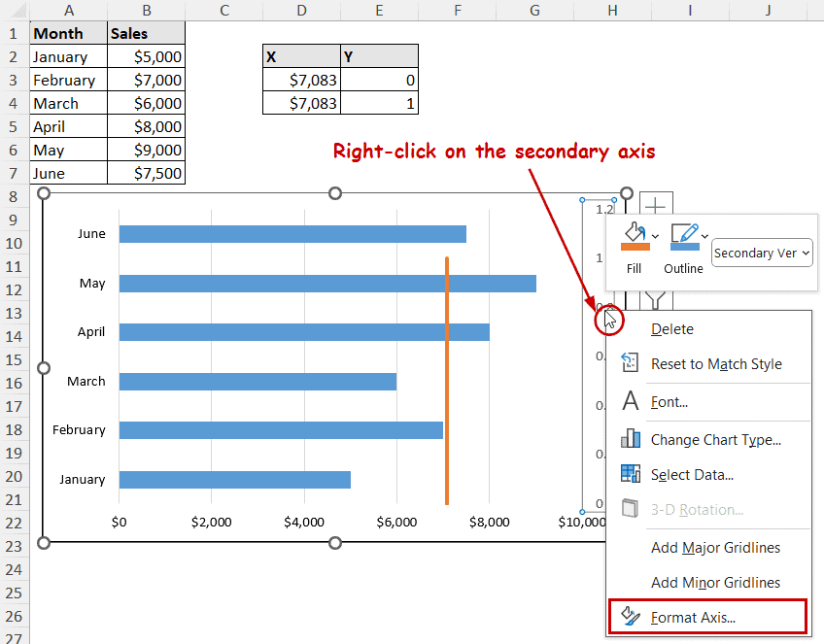
Task: Open the Secondary Ver chart element dropdown
Action: tap(762, 254)
